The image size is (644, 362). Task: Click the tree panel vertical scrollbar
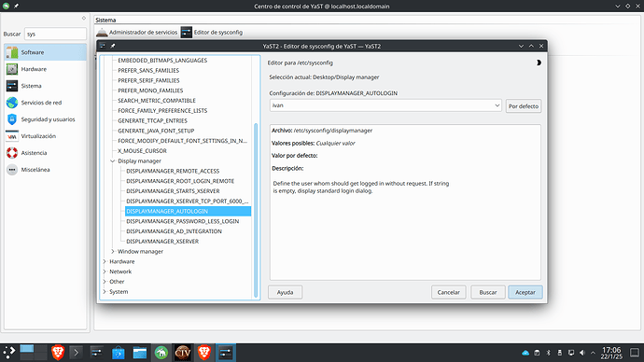tap(256, 210)
